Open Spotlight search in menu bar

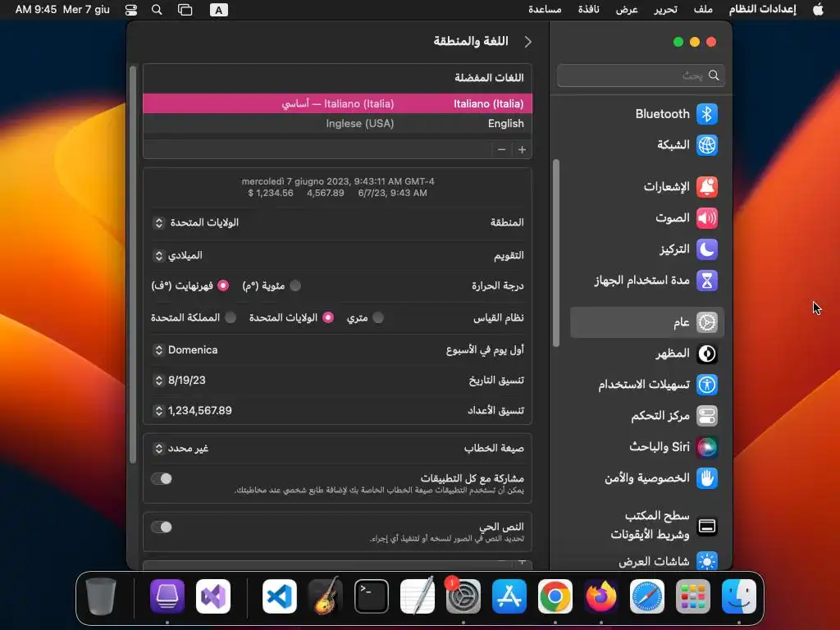(x=157, y=10)
